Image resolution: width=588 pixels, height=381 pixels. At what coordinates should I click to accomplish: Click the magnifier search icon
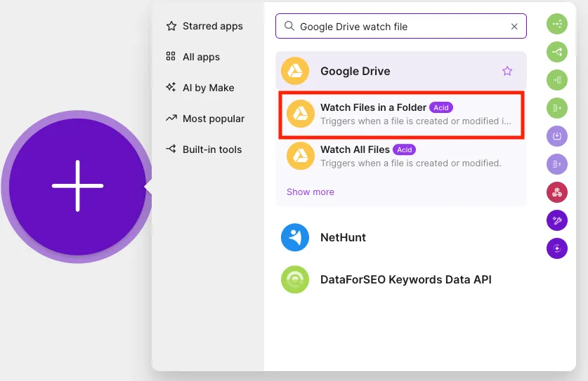289,26
